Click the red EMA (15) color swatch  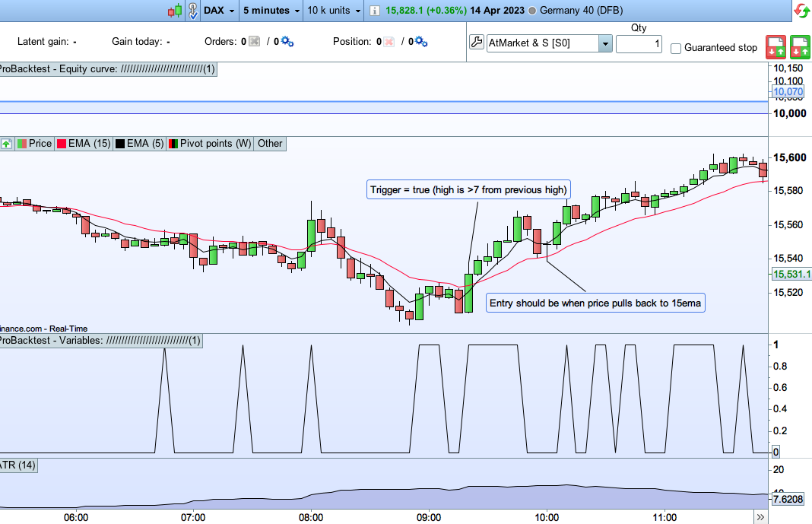click(x=62, y=144)
